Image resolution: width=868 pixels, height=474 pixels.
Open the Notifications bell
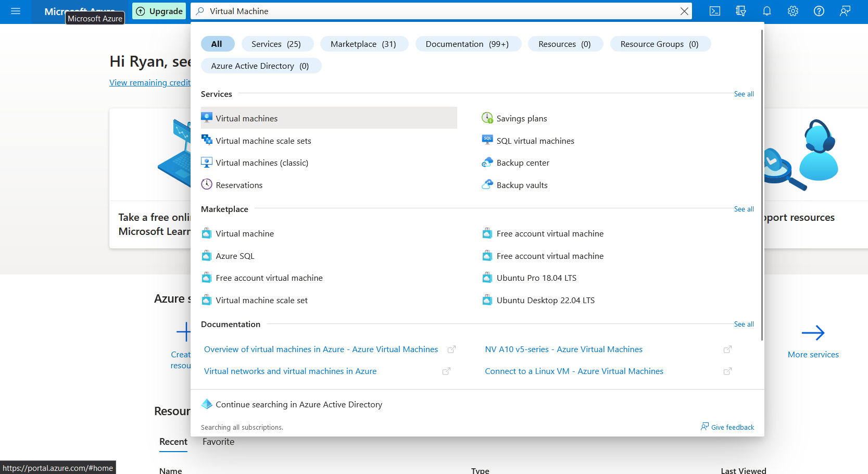coord(767,11)
